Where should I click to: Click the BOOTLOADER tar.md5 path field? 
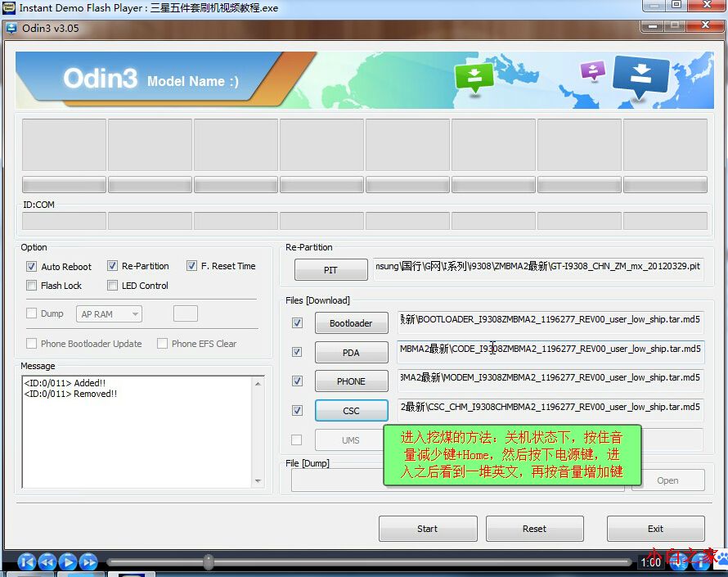(x=550, y=322)
